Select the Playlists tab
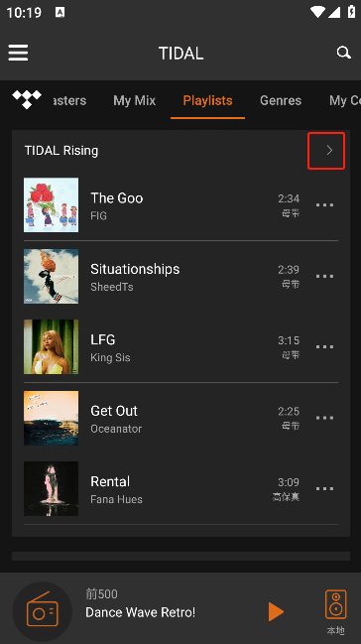This screenshot has height=644, width=361. coord(208,100)
